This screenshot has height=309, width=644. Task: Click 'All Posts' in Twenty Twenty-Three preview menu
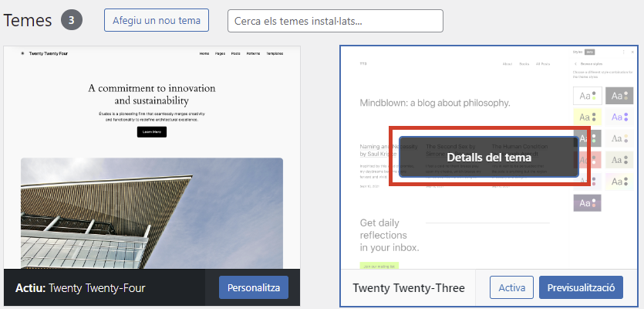(x=543, y=64)
